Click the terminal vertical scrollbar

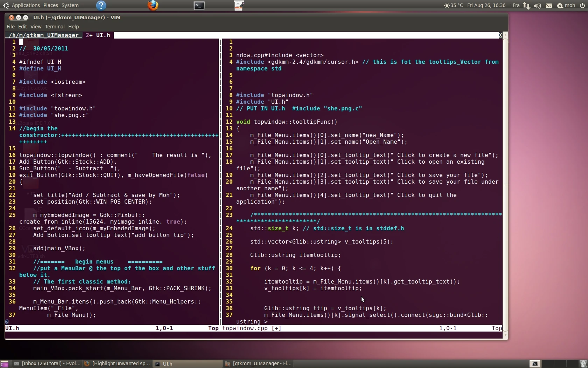click(x=505, y=185)
